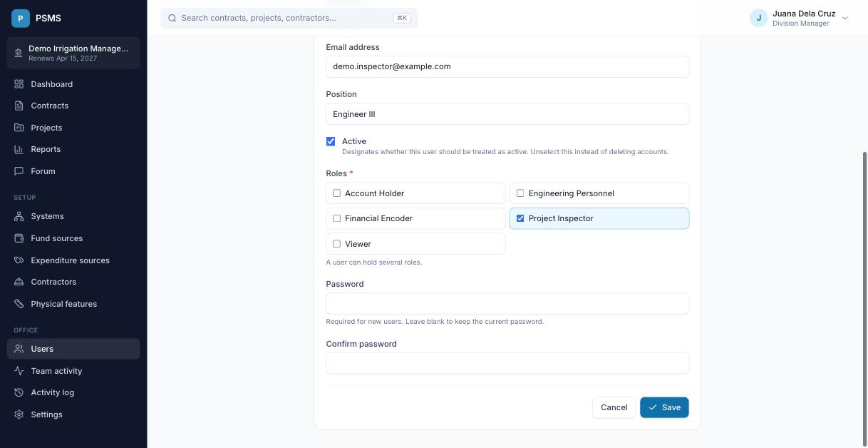
Task: Click the Reports bar chart icon
Action: [19, 149]
